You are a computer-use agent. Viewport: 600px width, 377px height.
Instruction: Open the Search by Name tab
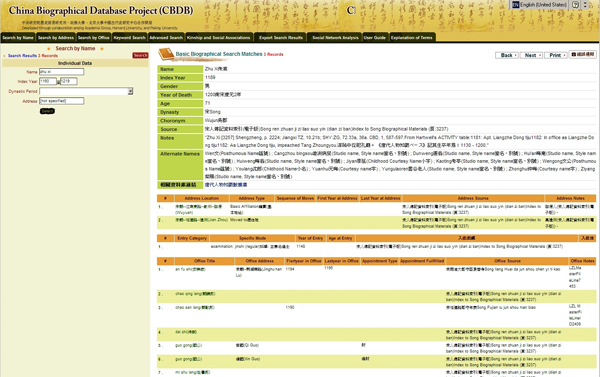point(18,38)
